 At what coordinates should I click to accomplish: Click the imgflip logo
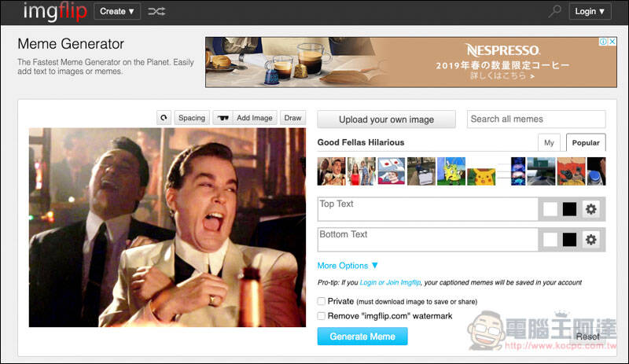pos(55,11)
